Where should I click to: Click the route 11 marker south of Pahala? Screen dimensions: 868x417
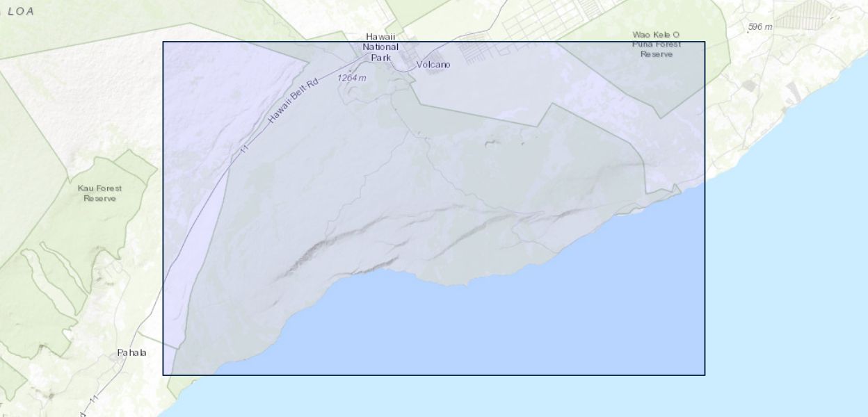(x=94, y=400)
